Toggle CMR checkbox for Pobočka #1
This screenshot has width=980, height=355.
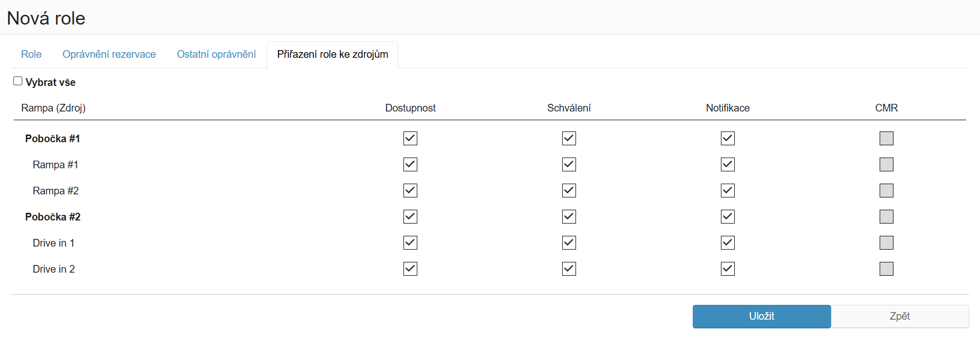click(x=886, y=138)
